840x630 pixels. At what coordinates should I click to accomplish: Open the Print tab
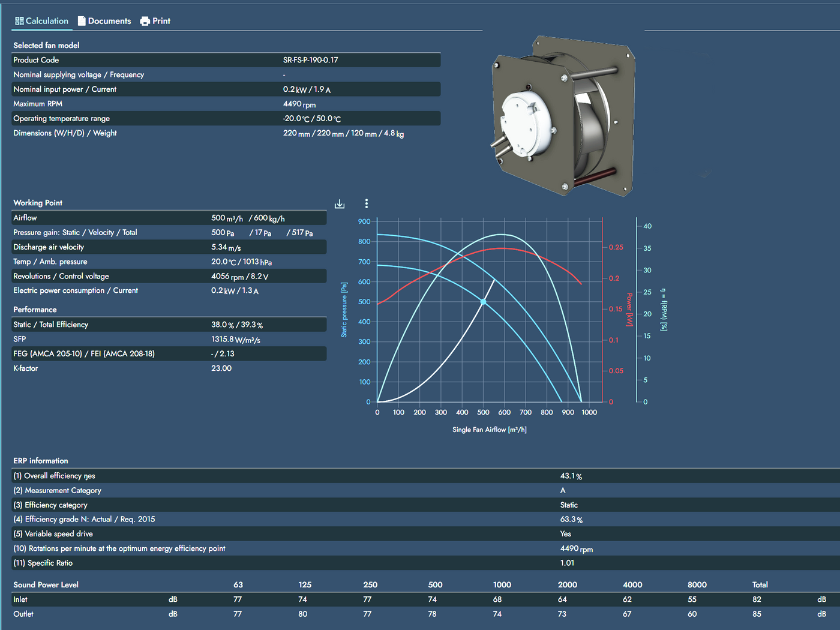pos(155,21)
